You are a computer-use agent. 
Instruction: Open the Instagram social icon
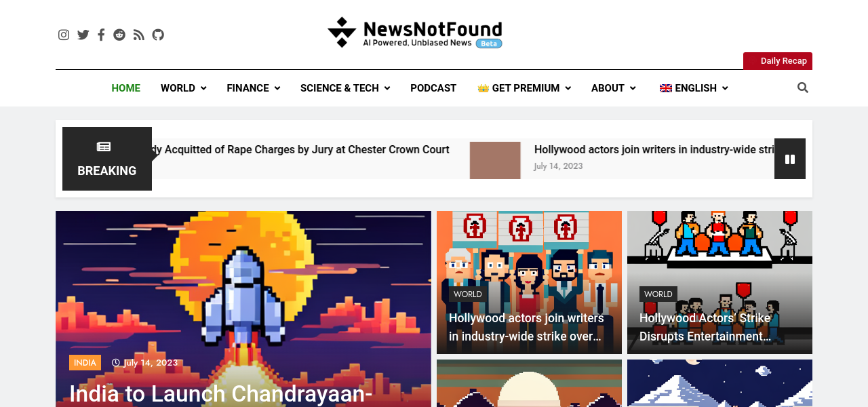tap(64, 35)
